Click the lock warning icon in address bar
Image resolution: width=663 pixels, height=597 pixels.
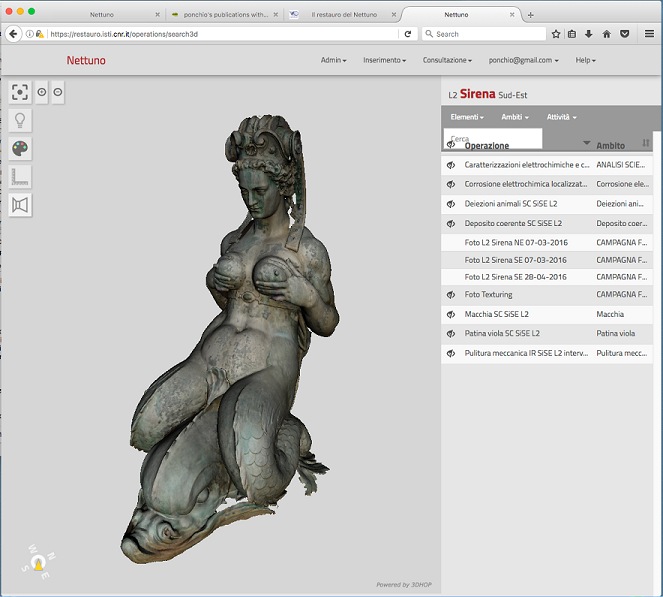point(39,34)
